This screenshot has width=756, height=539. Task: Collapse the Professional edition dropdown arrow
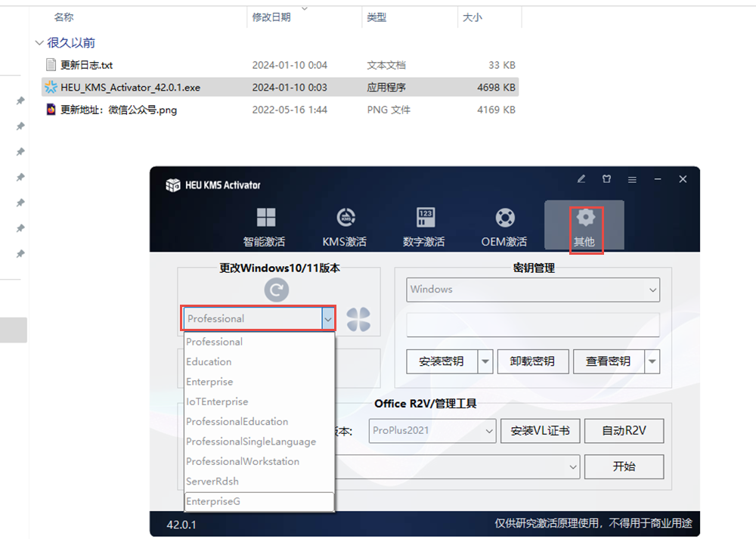pos(328,319)
